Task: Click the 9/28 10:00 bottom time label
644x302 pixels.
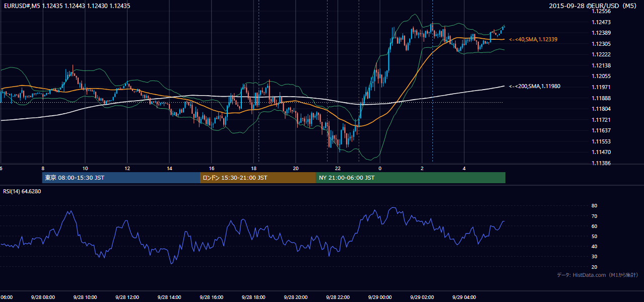Action: pos(85,297)
